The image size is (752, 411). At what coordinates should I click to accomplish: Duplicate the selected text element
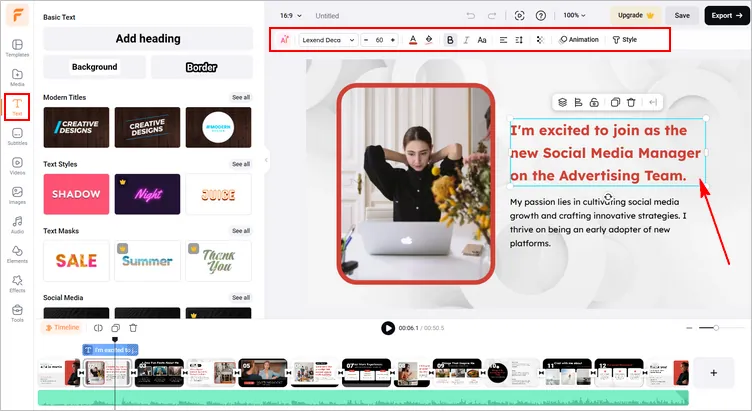pyautogui.click(x=615, y=102)
